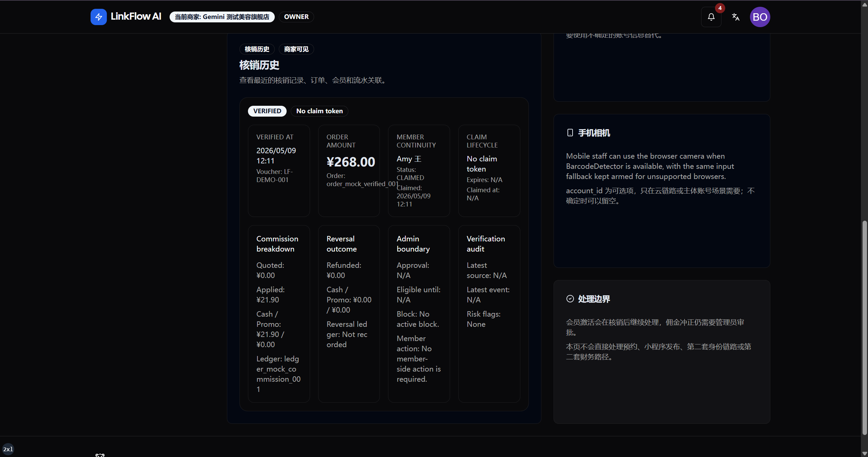Click the Reversal outcome card title
Image resolution: width=868 pixels, height=457 pixels.
point(342,244)
